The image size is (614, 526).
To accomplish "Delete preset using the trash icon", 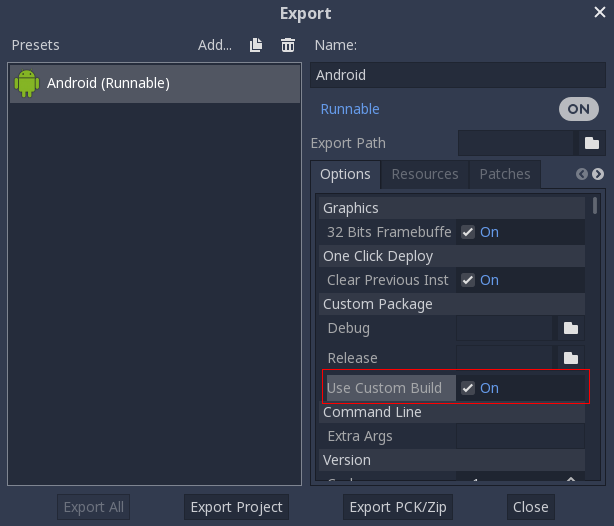I will click(288, 45).
